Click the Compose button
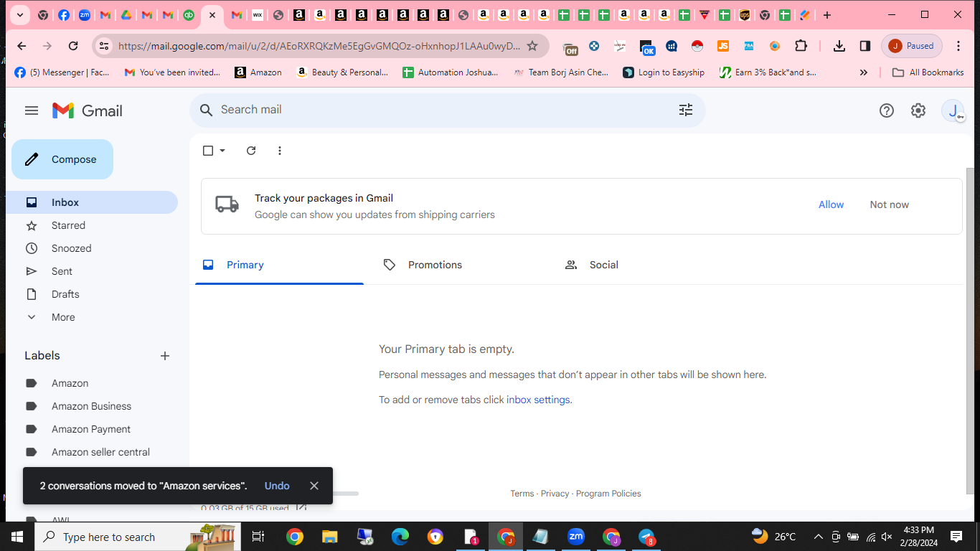This screenshot has width=980, height=551. coord(62,159)
